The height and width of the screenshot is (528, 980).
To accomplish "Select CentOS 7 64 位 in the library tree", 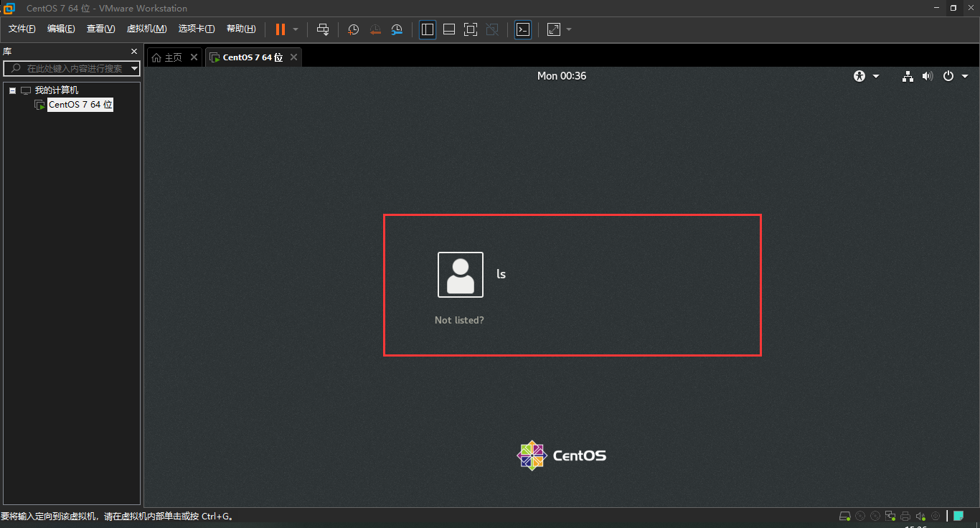I will pyautogui.click(x=80, y=105).
